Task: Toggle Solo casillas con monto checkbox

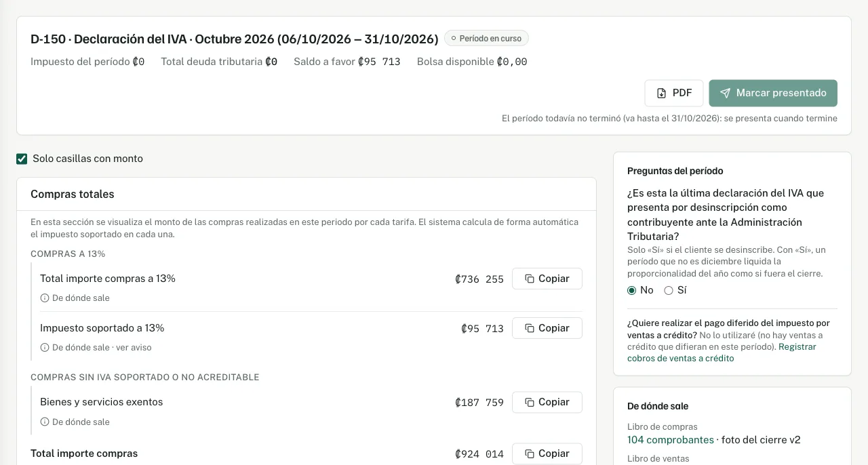Action: tap(22, 159)
